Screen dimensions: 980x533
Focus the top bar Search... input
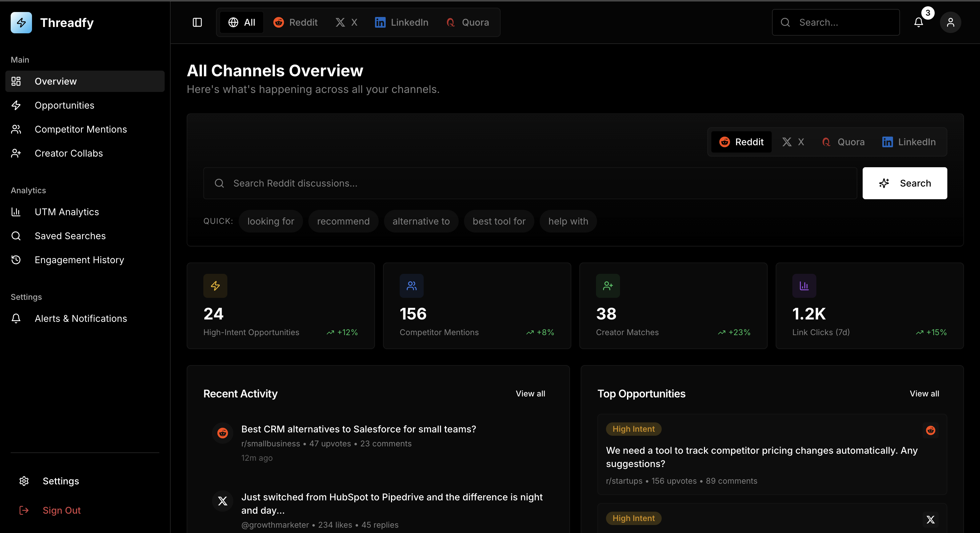(x=836, y=22)
